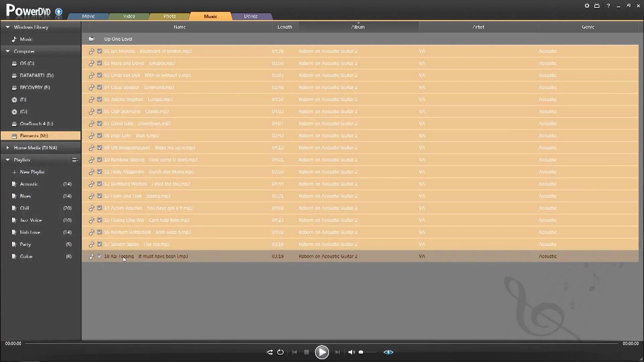Image resolution: width=644 pixels, height=362 pixels.
Task: Click the playback seek bar
Action: [322, 343]
